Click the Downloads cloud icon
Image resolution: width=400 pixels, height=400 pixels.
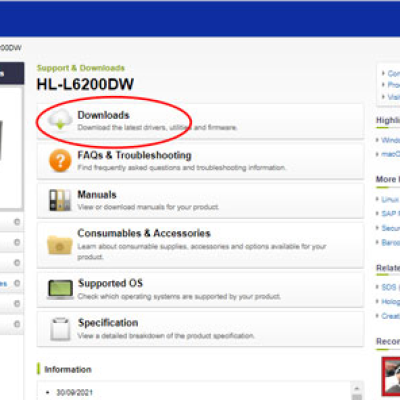[x=60, y=120]
